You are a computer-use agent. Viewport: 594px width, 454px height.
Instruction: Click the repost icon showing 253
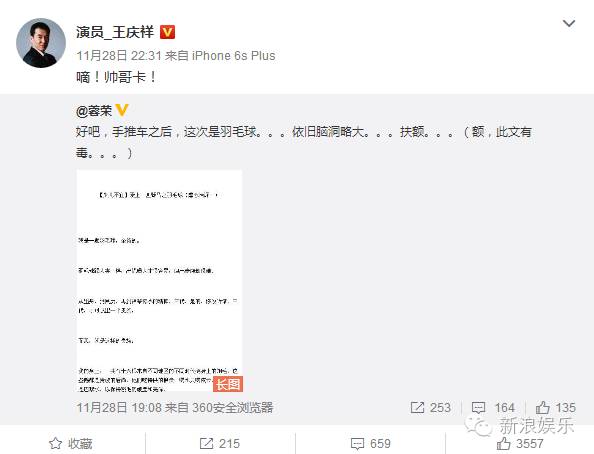coord(417,407)
